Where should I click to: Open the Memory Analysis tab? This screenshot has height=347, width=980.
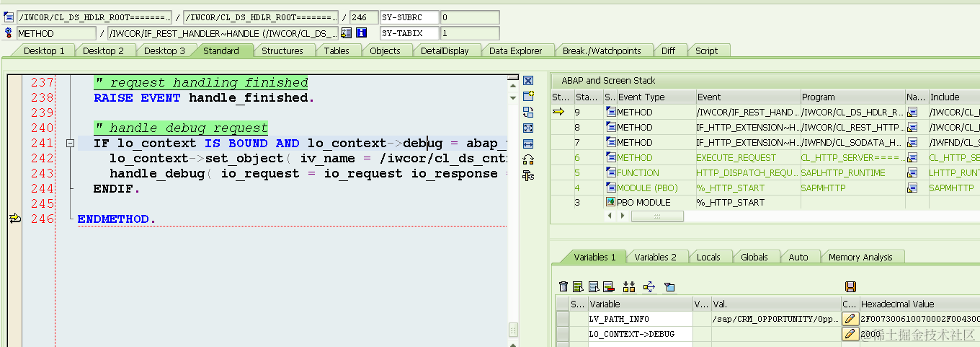pos(860,257)
